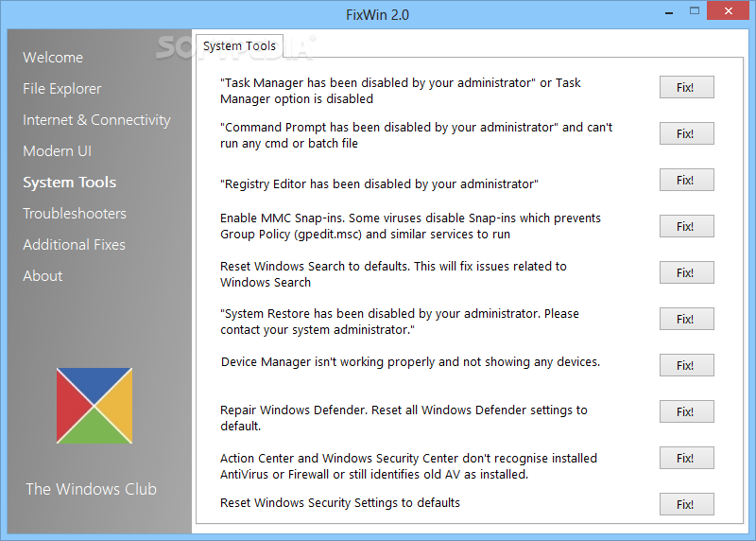
Task: Go to Additional Fixes
Action: pyautogui.click(x=75, y=245)
